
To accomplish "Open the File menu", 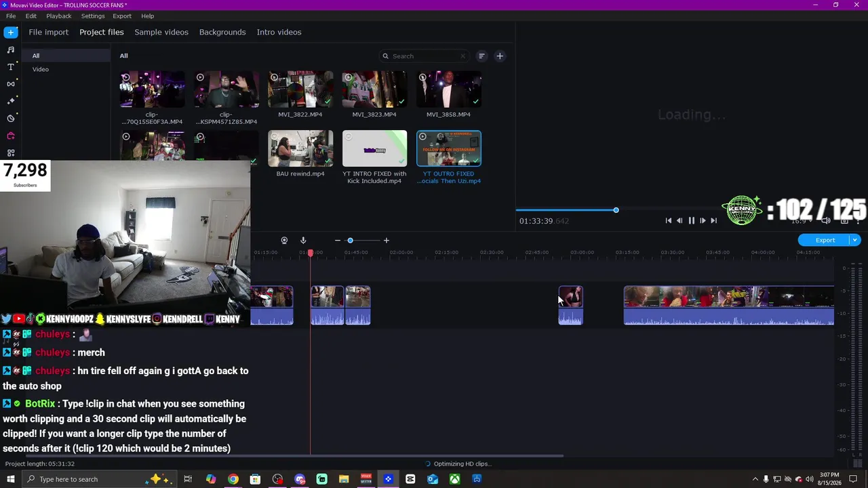I will pos(11,16).
